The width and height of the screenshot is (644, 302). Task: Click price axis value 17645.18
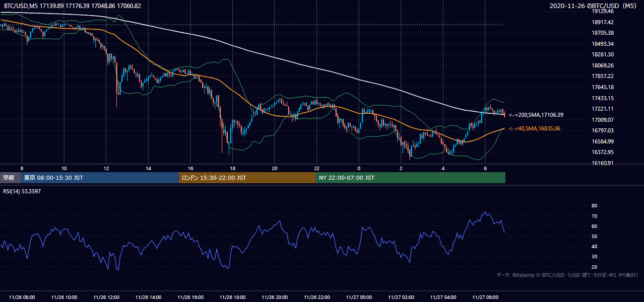coord(602,87)
